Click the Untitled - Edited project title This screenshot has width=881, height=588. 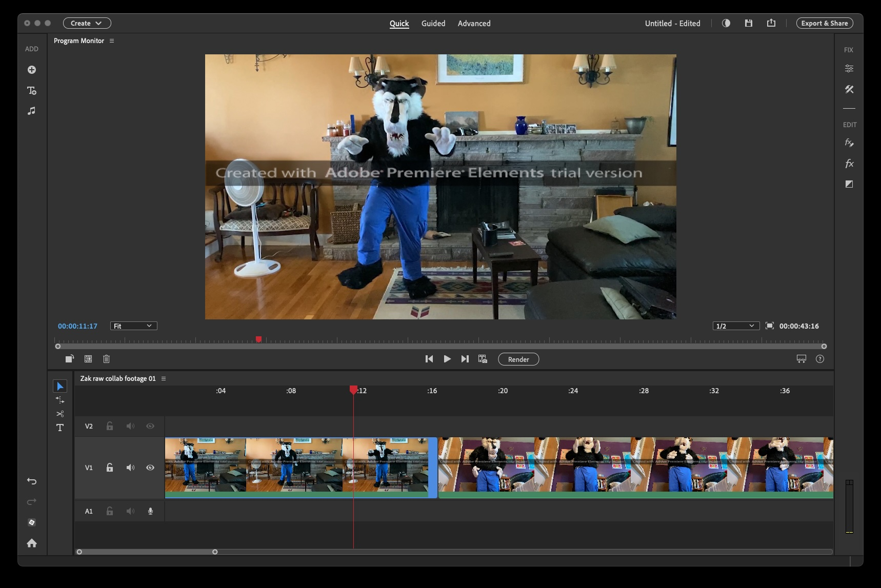(x=672, y=23)
